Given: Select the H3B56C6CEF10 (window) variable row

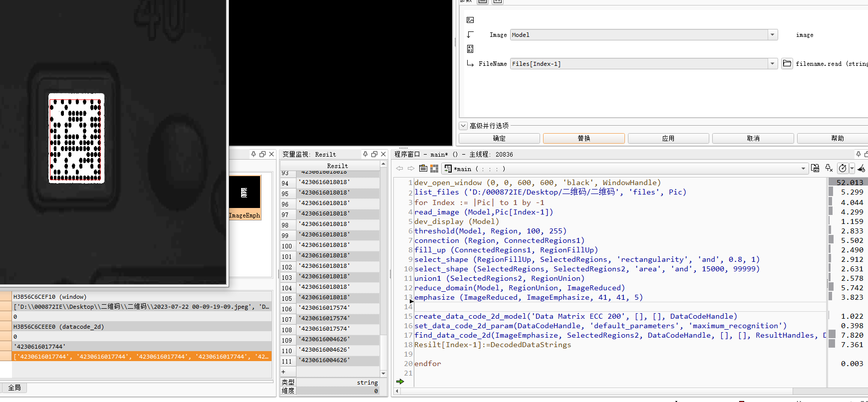Looking at the screenshot, I should [142, 296].
